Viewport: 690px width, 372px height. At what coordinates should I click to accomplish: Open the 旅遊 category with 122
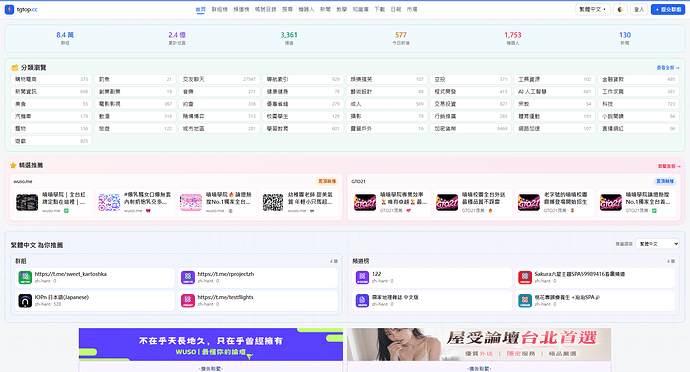click(x=135, y=129)
